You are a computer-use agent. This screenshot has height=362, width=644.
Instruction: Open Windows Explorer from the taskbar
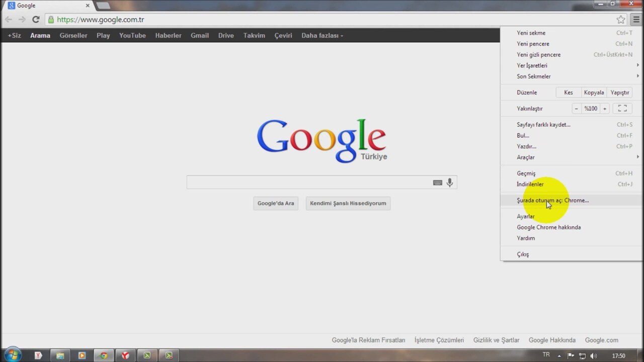60,355
